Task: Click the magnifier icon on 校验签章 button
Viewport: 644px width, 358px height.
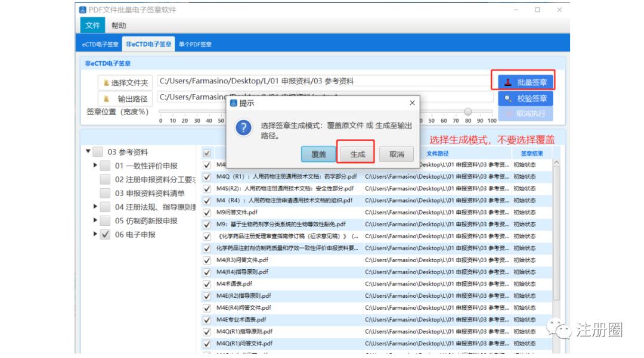Action: click(509, 99)
